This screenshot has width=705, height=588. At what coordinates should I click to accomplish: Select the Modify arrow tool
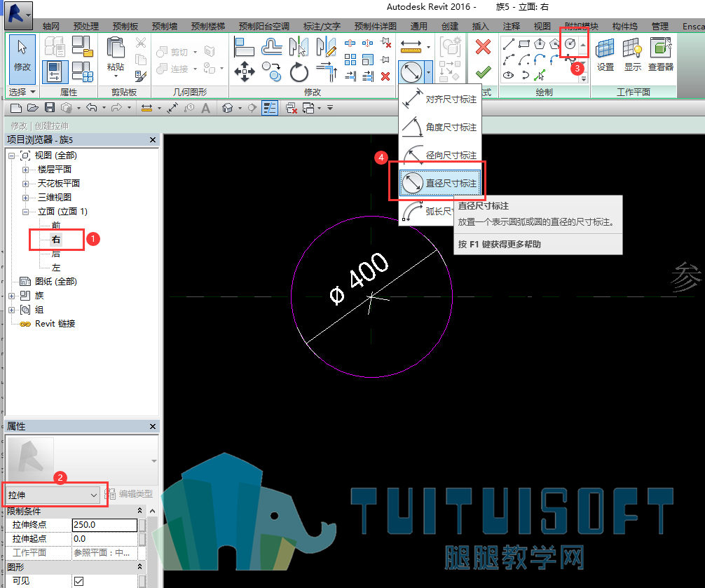click(22, 58)
